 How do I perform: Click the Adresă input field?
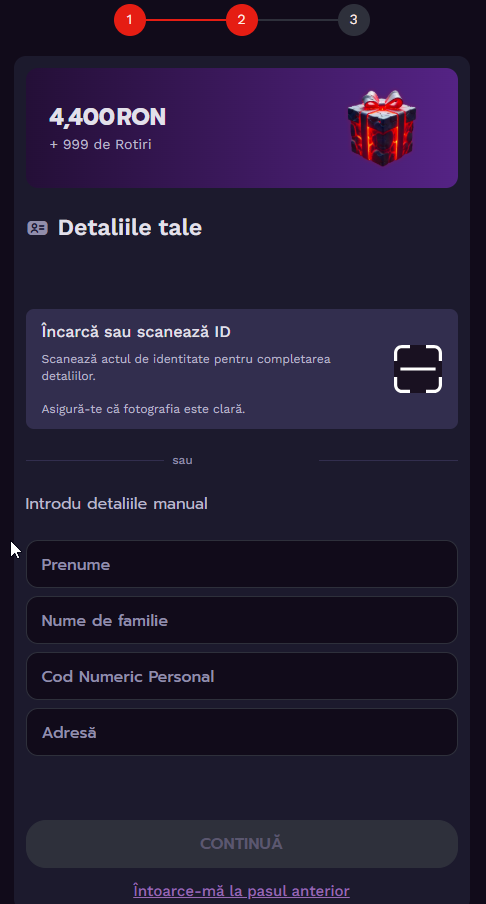point(242,732)
